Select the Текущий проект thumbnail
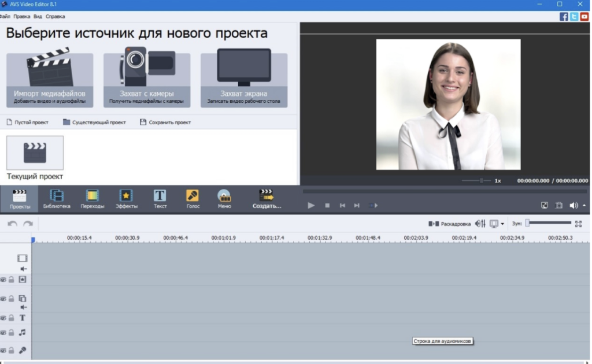 click(35, 153)
